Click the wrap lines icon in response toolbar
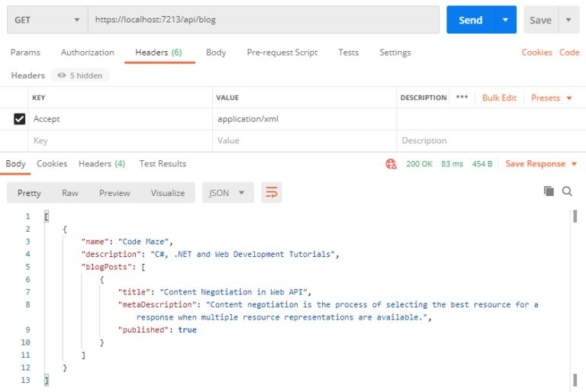 pyautogui.click(x=272, y=192)
